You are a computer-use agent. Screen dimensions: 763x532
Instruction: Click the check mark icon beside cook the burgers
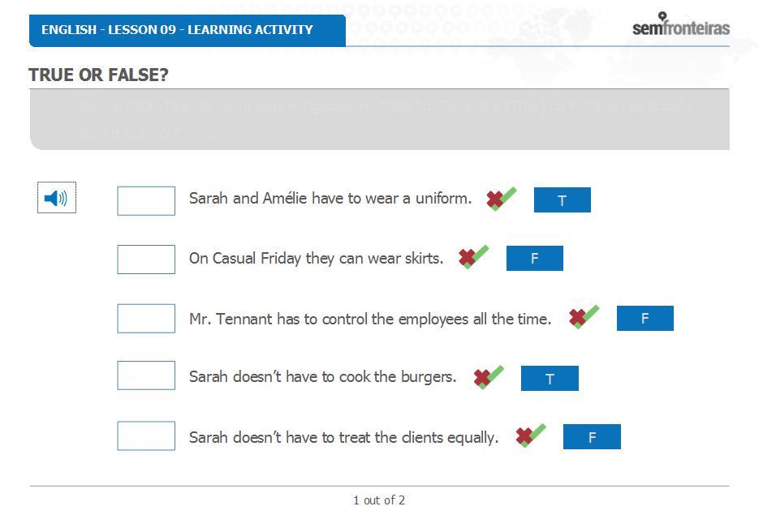tap(489, 377)
